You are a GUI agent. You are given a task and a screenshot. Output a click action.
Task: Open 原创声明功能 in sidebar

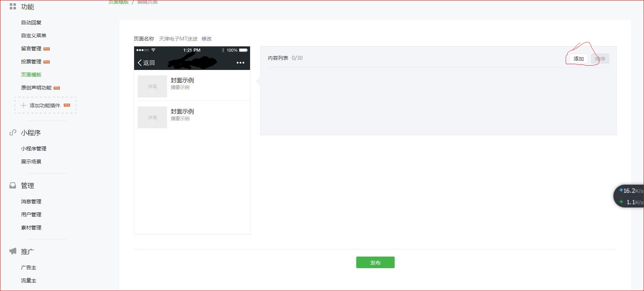point(36,88)
